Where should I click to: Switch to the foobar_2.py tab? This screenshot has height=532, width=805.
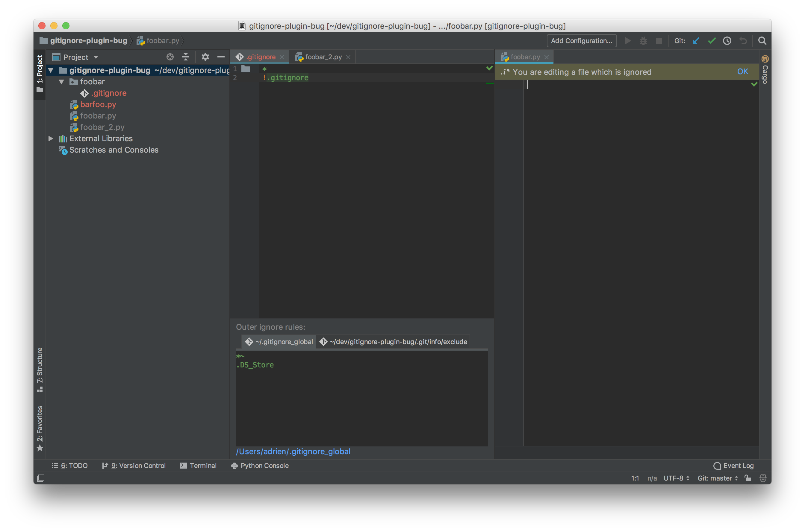point(322,57)
